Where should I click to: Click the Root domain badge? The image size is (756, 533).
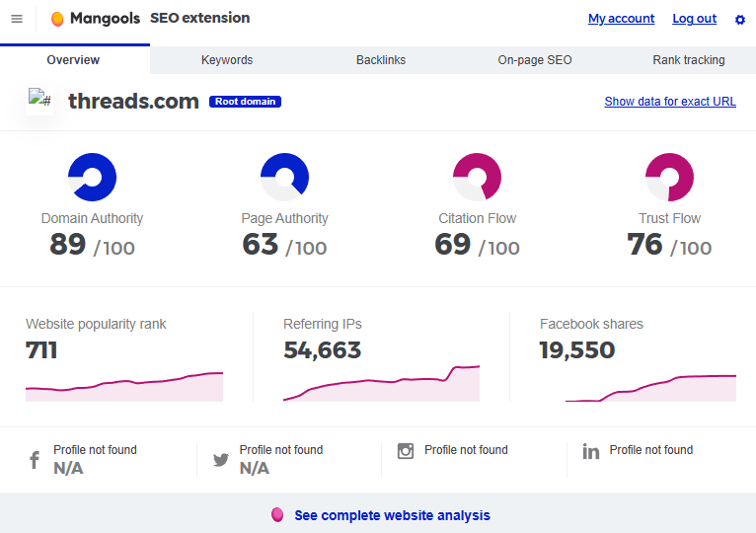tap(245, 102)
